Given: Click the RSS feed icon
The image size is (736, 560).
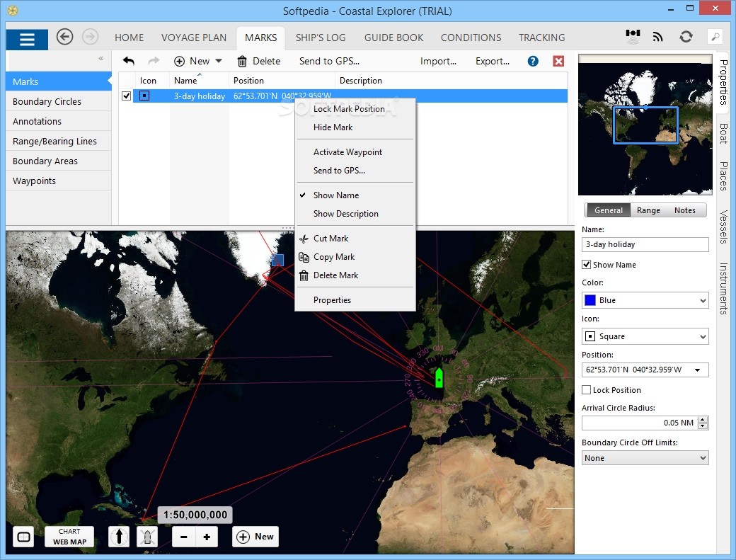Looking at the screenshot, I should pos(658,37).
